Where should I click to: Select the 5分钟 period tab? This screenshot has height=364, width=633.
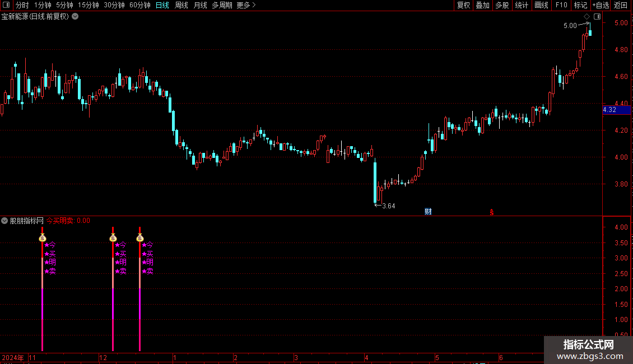pos(64,5)
